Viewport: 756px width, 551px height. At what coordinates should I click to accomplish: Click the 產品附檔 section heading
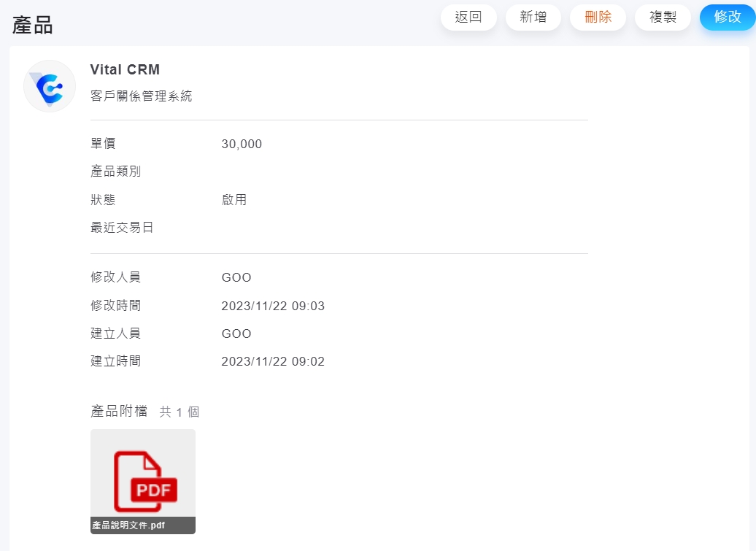[119, 411]
